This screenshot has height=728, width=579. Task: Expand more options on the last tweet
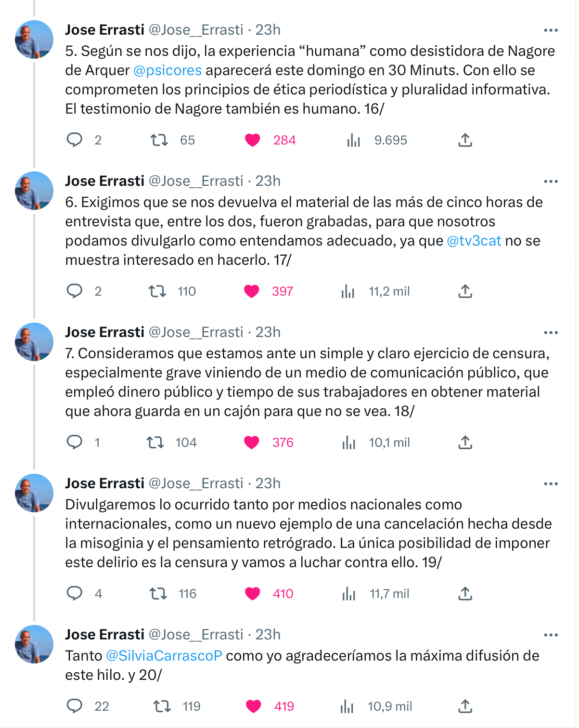[x=551, y=635]
